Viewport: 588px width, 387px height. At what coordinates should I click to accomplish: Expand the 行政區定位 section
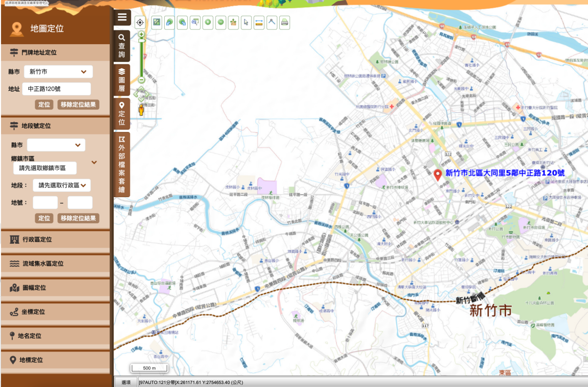[x=55, y=240]
